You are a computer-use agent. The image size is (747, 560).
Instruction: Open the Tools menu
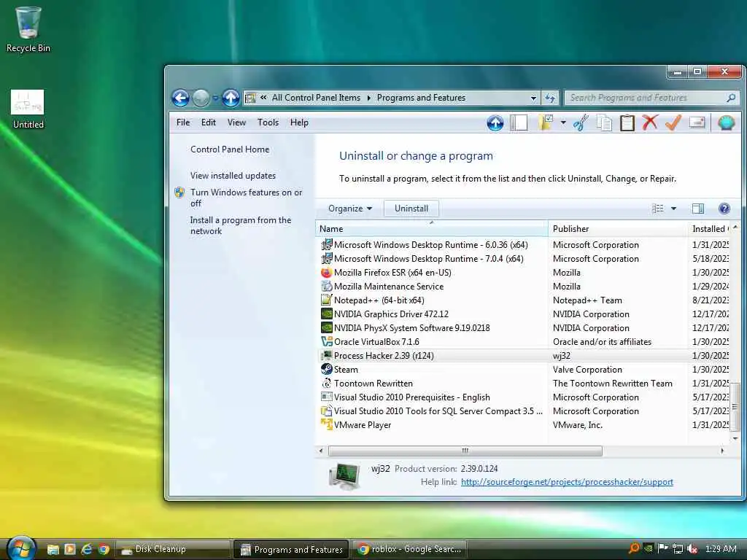268,122
